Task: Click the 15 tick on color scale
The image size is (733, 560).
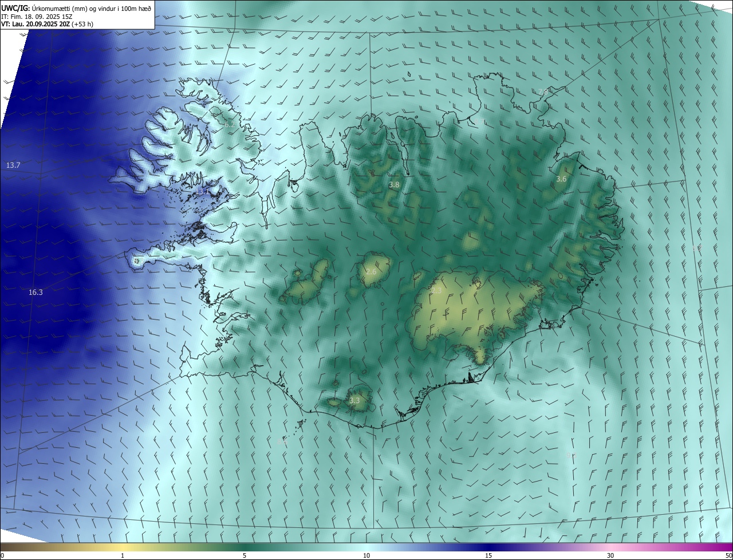Action: click(x=488, y=555)
